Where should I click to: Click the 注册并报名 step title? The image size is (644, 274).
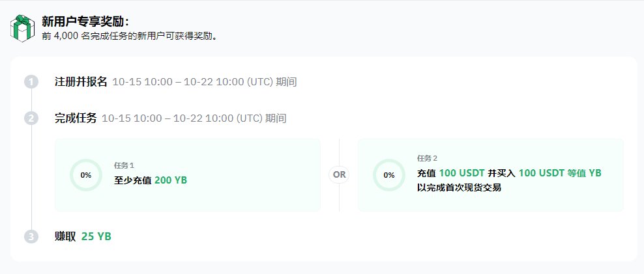[x=81, y=82]
